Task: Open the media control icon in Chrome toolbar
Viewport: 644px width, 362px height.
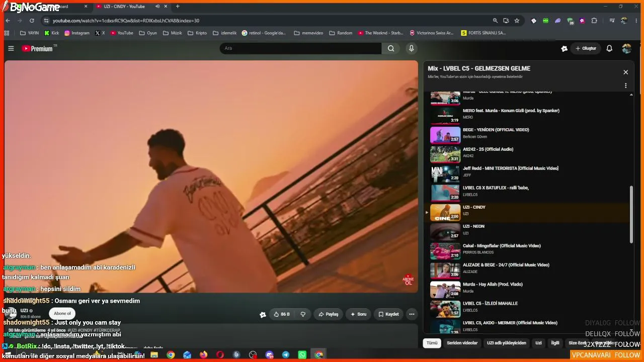Action: tap(612, 21)
